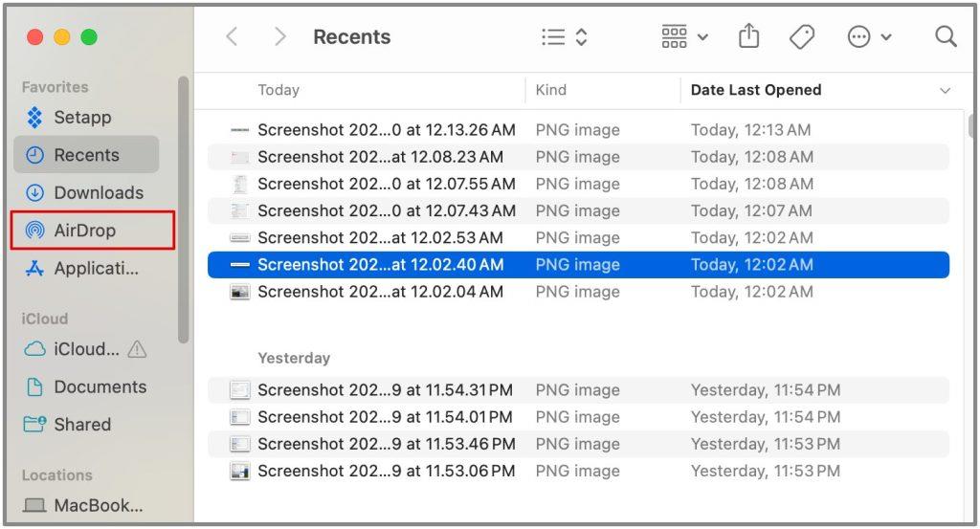Select Screenshot at 11.54.31 PM file

pyautogui.click(x=578, y=389)
